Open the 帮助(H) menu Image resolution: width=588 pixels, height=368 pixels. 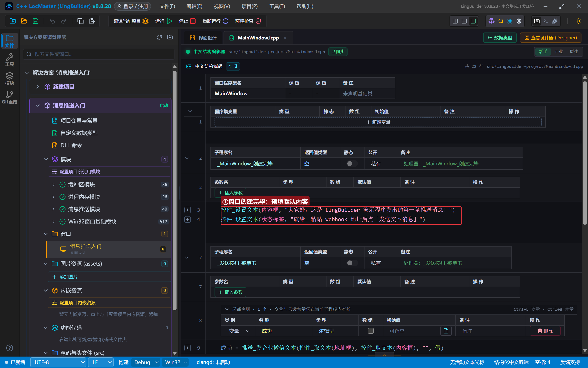tap(305, 6)
